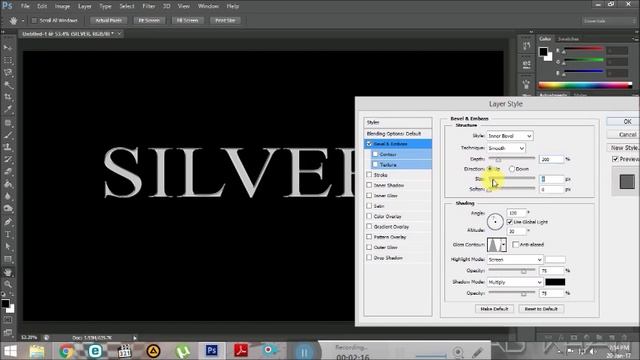This screenshot has width=640, height=360.
Task: Select the History Brush tool
Action: tap(8, 159)
